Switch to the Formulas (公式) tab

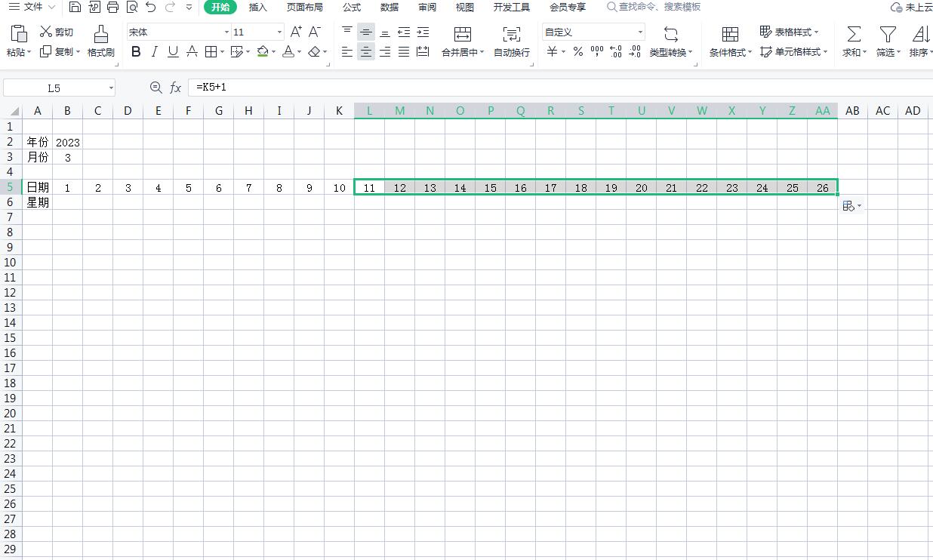[x=352, y=7]
